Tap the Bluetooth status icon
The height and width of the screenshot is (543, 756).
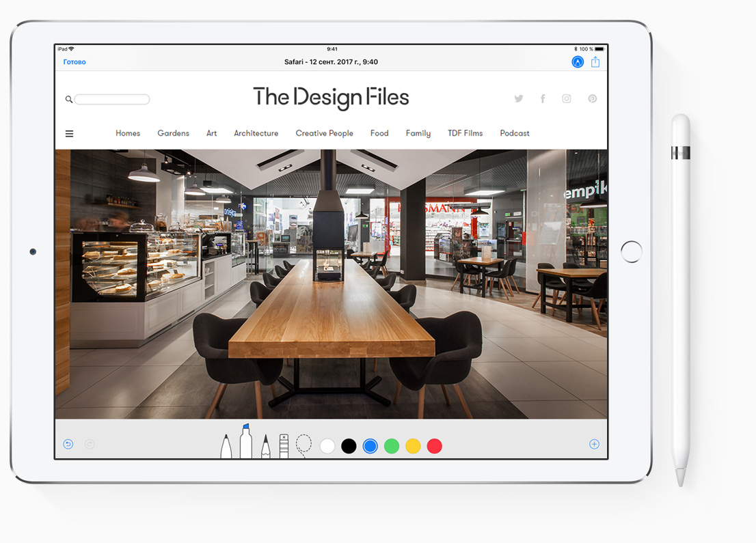coord(576,48)
